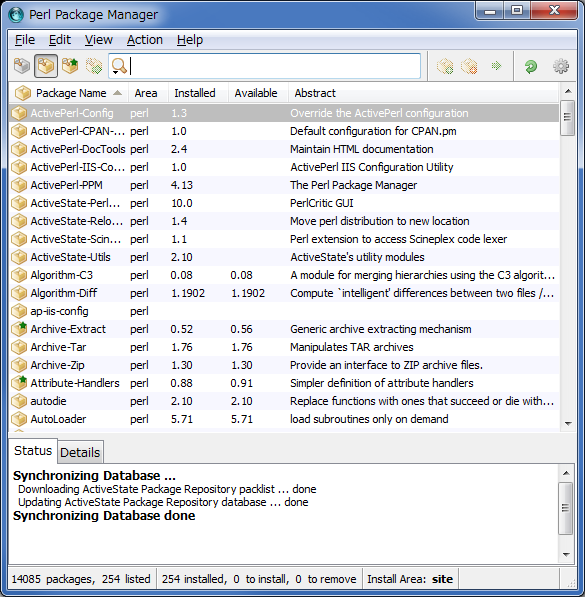Click the 1.1902 installed version cell
Viewport: 585px width, 597px height.
point(188,293)
